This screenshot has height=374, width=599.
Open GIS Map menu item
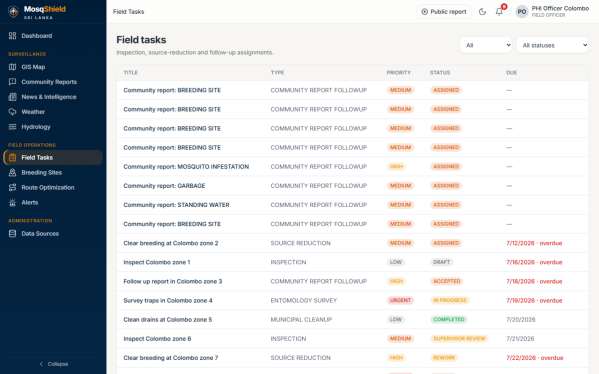[53, 67]
